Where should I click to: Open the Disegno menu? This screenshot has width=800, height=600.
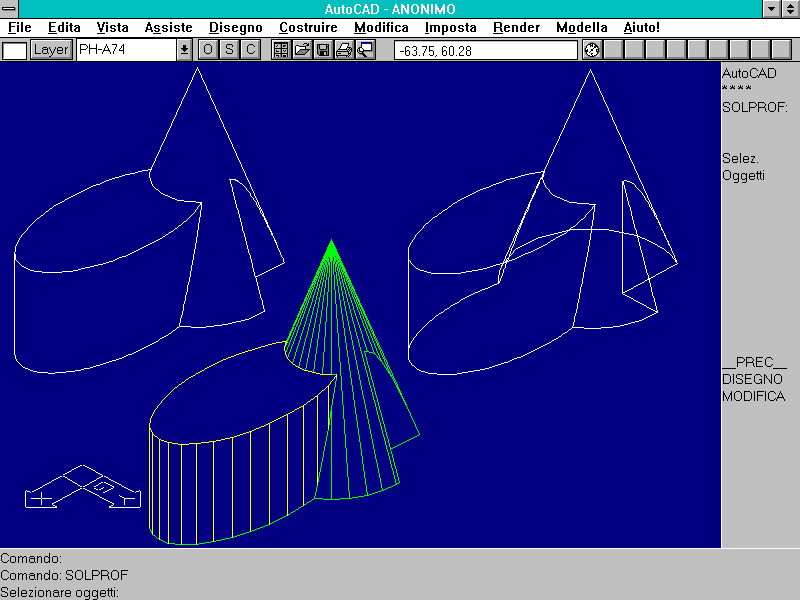pos(236,28)
